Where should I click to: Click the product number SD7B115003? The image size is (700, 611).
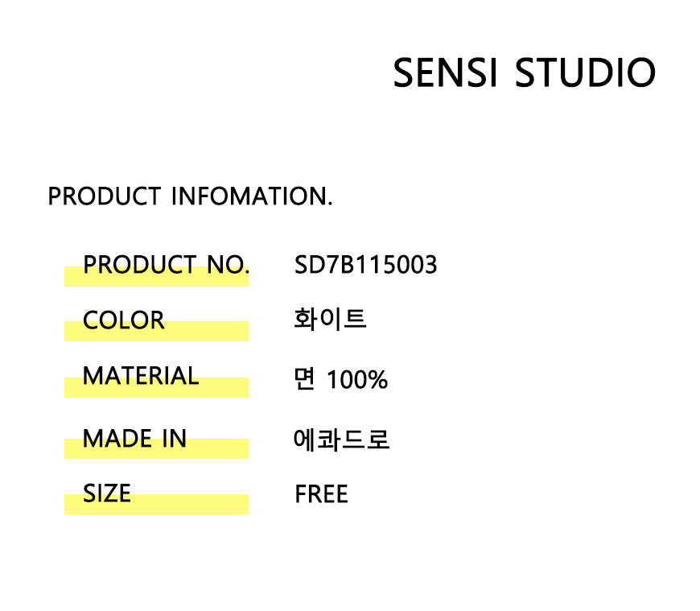click(x=365, y=265)
